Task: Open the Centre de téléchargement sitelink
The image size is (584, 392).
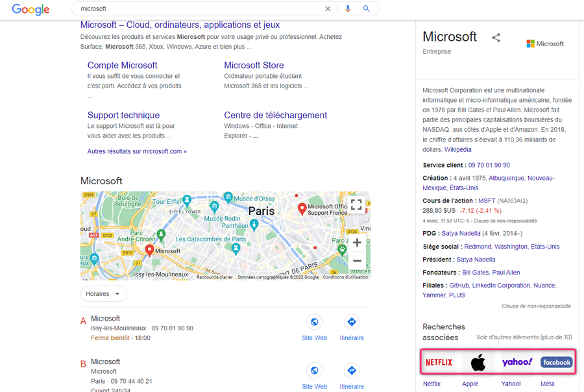Action: coord(276,115)
